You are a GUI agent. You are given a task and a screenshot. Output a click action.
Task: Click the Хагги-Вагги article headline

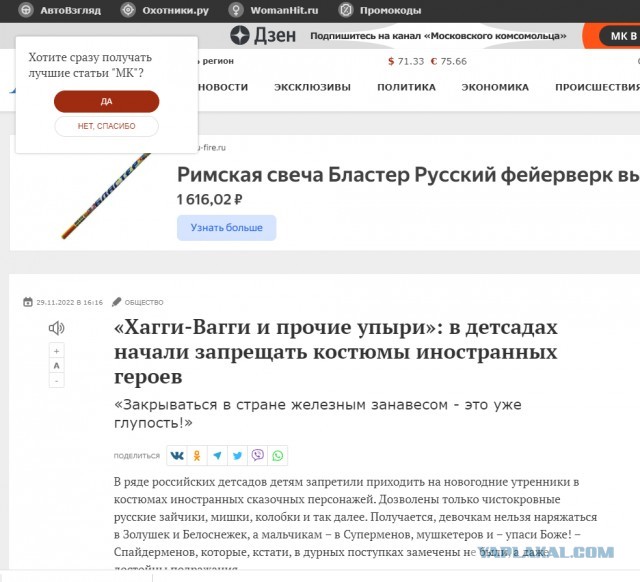click(x=336, y=351)
